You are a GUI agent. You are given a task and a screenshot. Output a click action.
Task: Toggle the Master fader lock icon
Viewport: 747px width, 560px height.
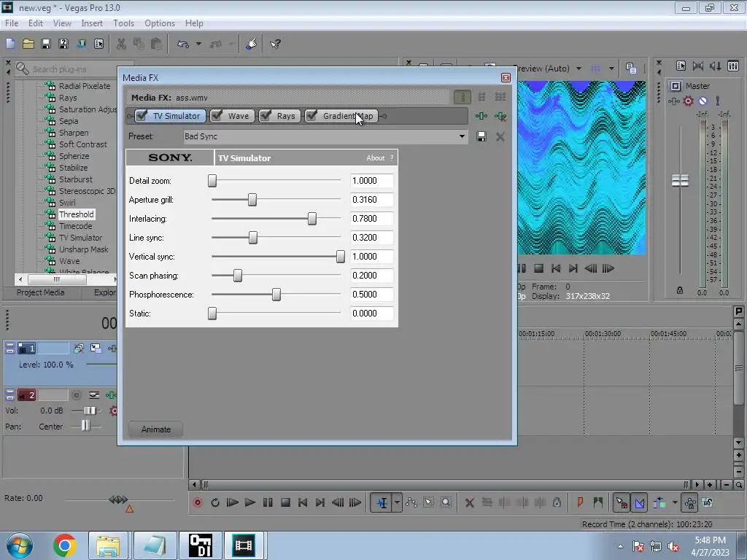(x=680, y=290)
